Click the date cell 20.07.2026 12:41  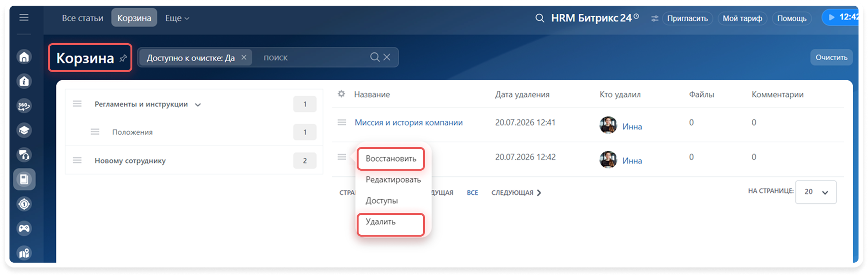(525, 122)
